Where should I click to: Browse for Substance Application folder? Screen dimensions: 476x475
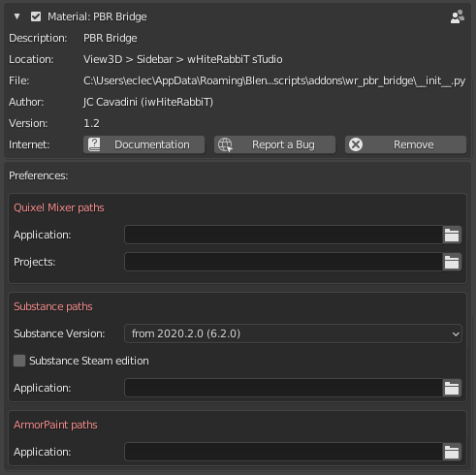coord(452,388)
